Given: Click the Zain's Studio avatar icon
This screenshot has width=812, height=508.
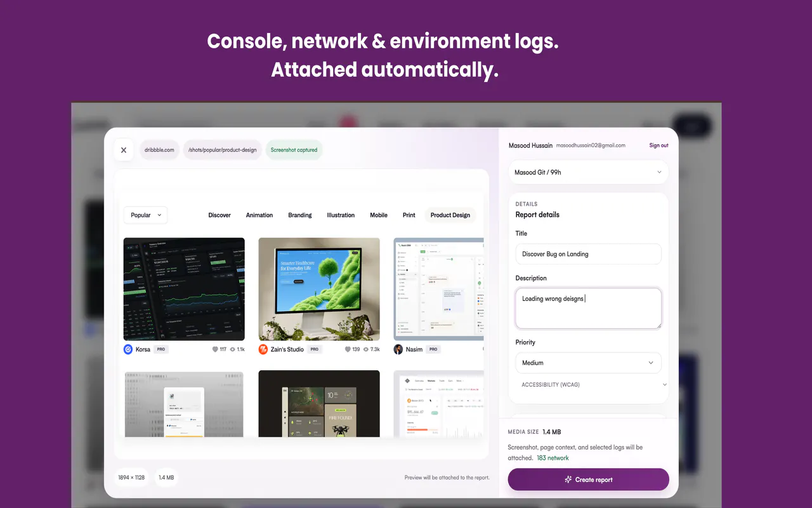Looking at the screenshot, I should [x=263, y=349].
